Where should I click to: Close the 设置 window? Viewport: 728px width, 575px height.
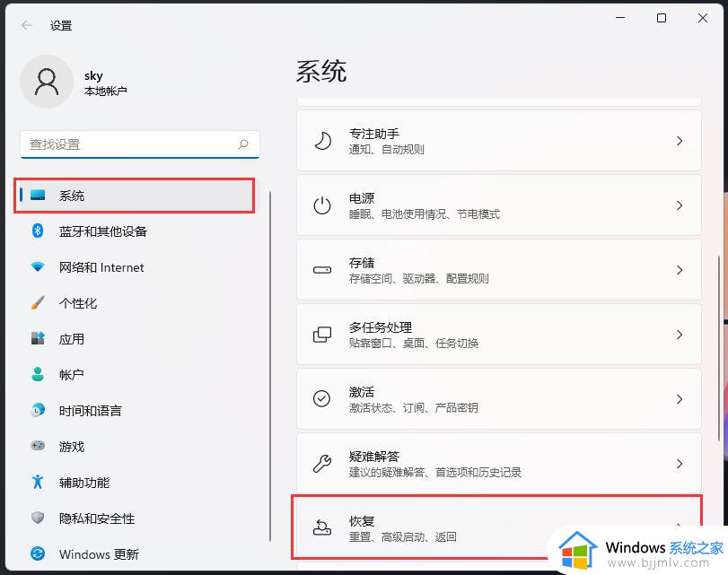703,18
